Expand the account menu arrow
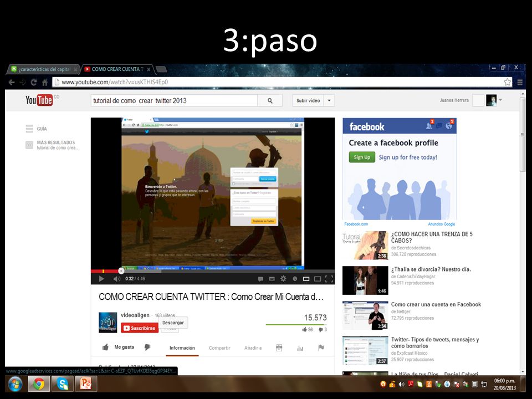 coord(500,100)
